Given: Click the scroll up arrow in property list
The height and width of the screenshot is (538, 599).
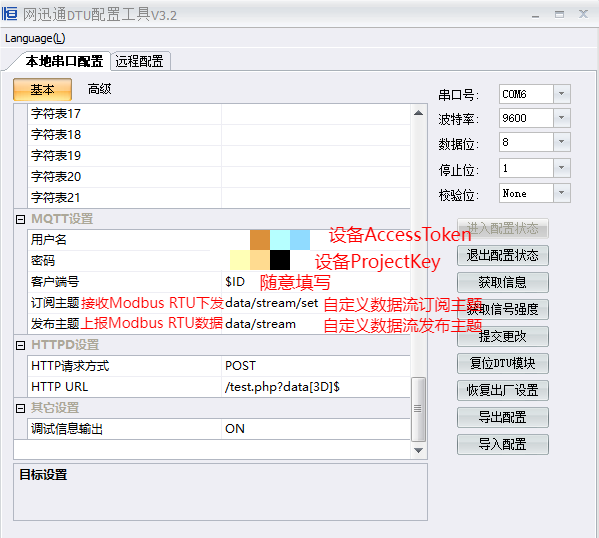Looking at the screenshot, I should coord(418,113).
